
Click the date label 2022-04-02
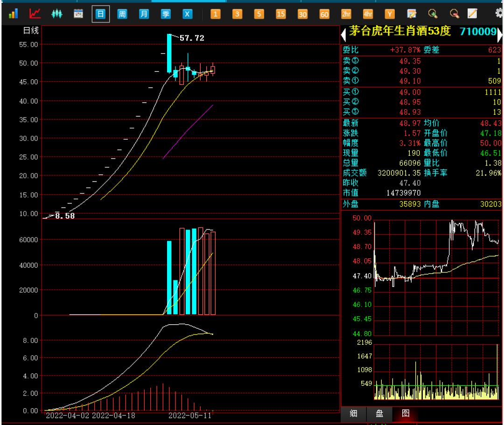68,416
